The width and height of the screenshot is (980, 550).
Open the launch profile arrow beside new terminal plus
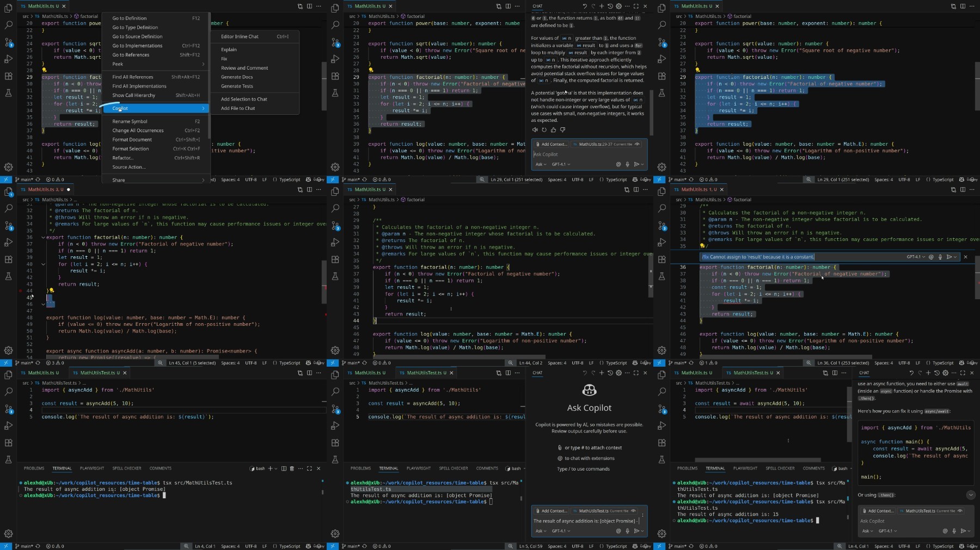pos(275,468)
